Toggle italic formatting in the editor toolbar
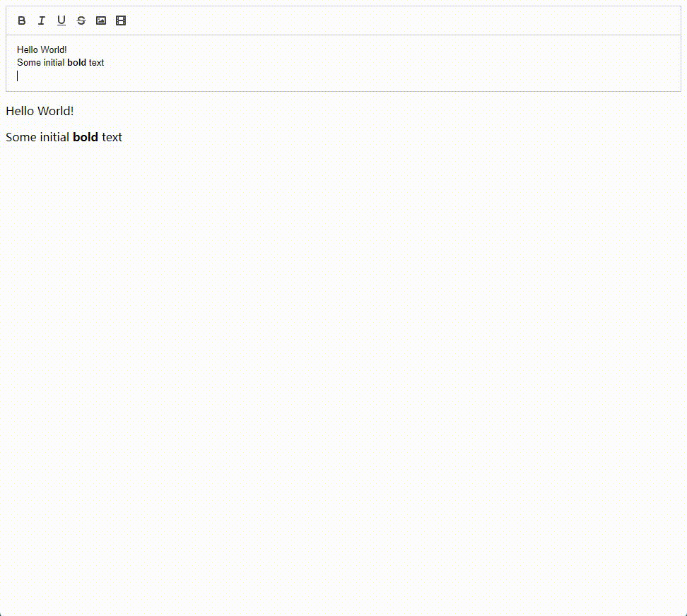 coord(41,20)
